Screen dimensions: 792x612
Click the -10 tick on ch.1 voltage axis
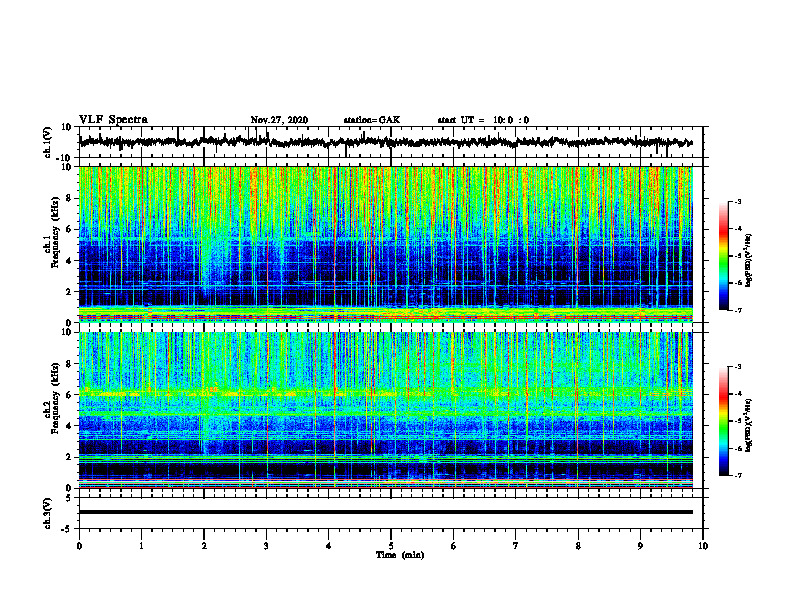click(x=65, y=158)
